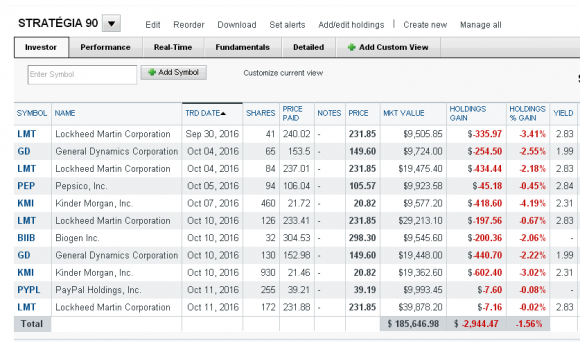Viewport: 580px width, 361px height.
Task: Click the Total row label
Action: coord(32,324)
